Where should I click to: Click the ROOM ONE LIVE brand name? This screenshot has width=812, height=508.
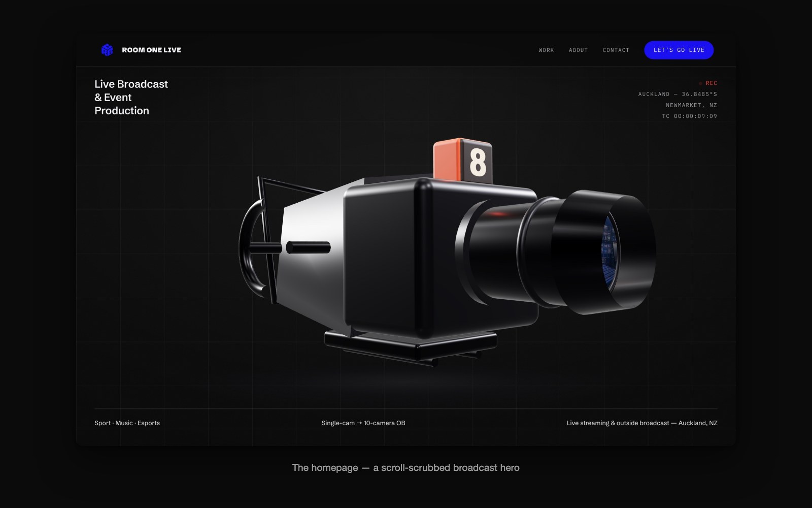151,50
